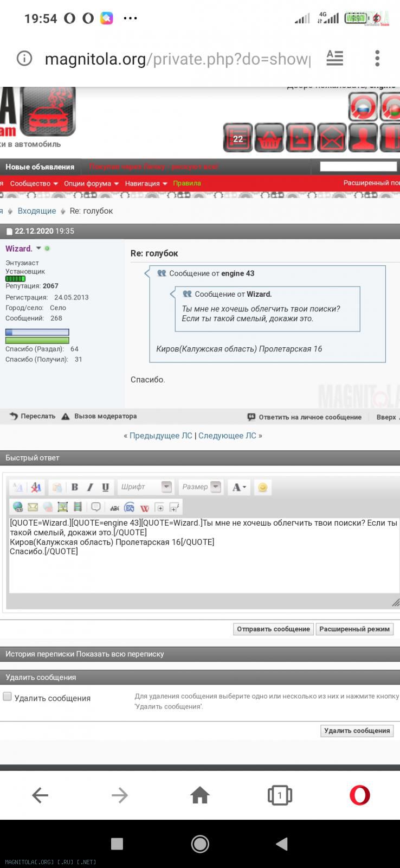Open Opera menu button in bottom bar
The height and width of the screenshot is (868, 400).
[359, 795]
